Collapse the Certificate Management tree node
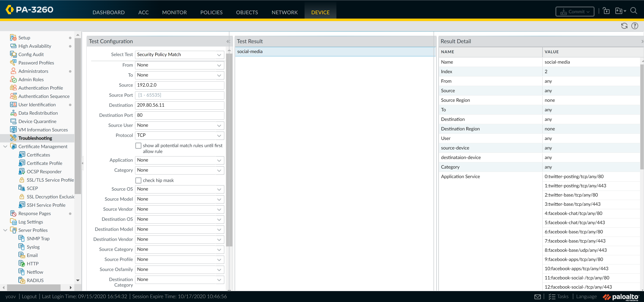Screen dimensions: 644x302 tap(5, 146)
